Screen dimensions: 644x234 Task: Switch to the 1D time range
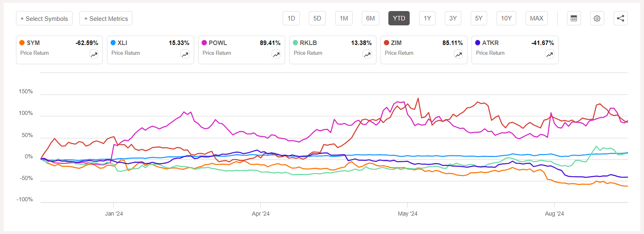(291, 18)
